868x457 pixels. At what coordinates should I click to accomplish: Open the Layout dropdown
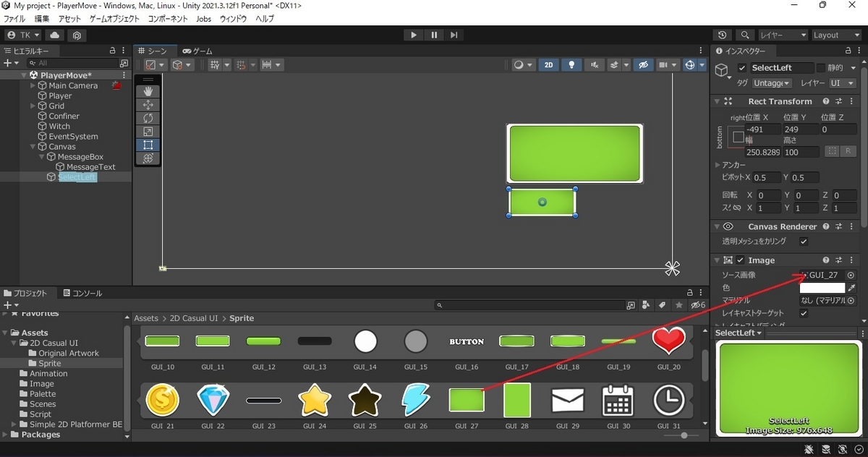point(835,35)
